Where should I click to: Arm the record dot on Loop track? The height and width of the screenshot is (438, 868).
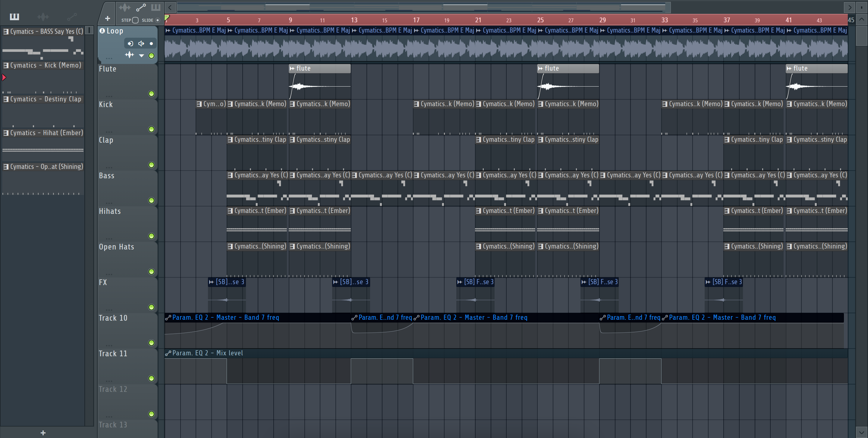click(x=151, y=43)
